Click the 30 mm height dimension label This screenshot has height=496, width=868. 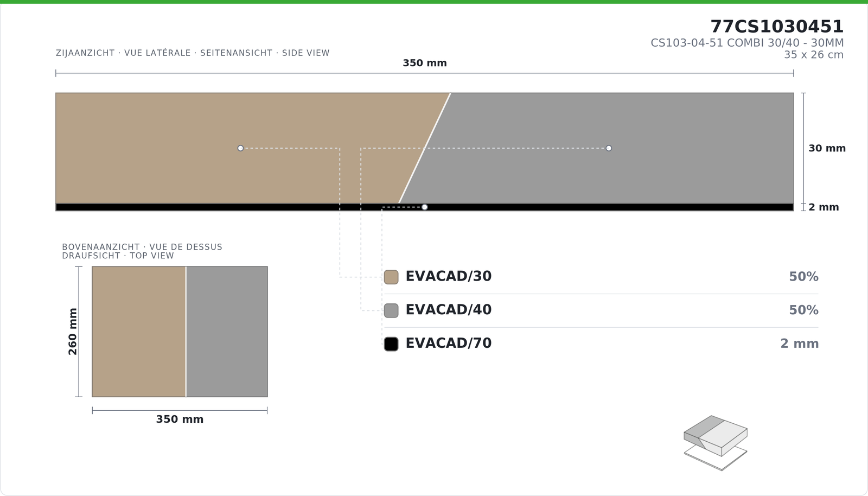(827, 148)
